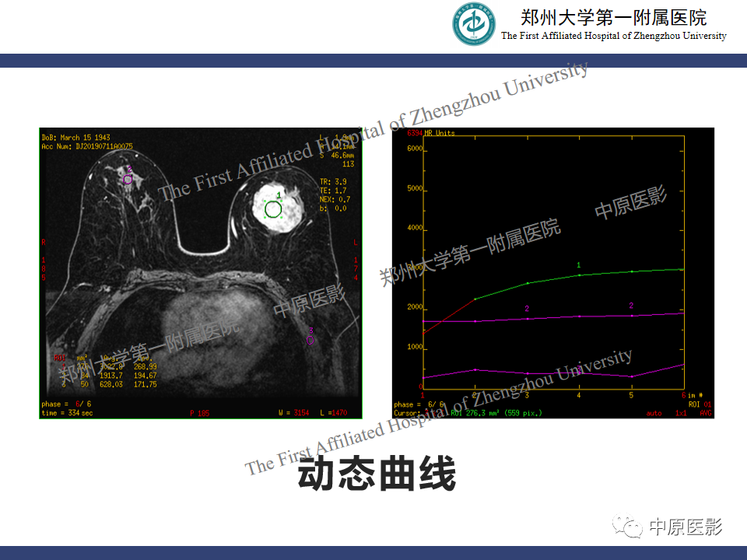Screen dimensions: 747x560
Task: Click the 2000 y-axis label
Action: pos(415,307)
